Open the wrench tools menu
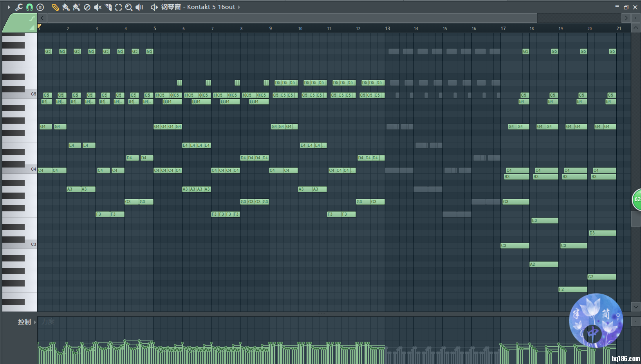Image resolution: width=641 pixels, height=364 pixels. tap(19, 7)
